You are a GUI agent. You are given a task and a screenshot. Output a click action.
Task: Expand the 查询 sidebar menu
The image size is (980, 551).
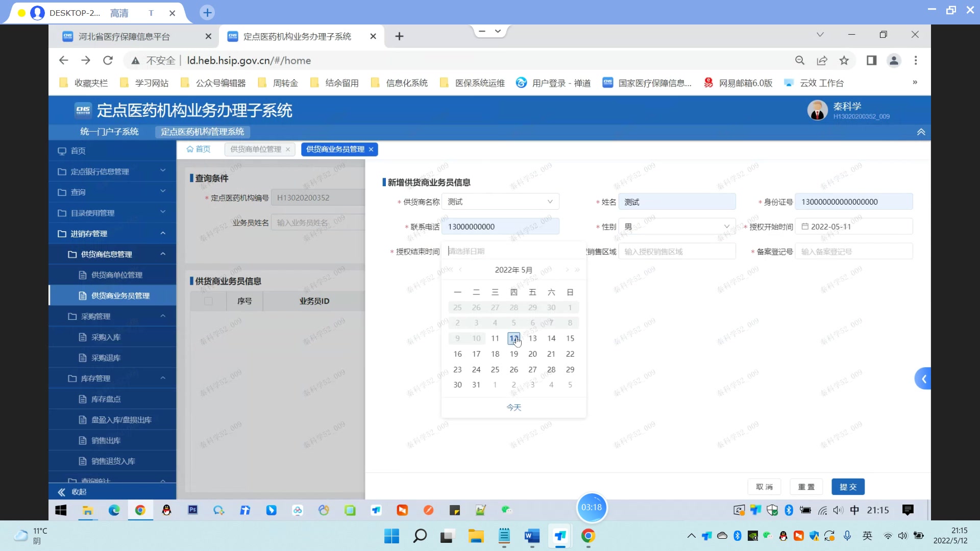tap(112, 192)
